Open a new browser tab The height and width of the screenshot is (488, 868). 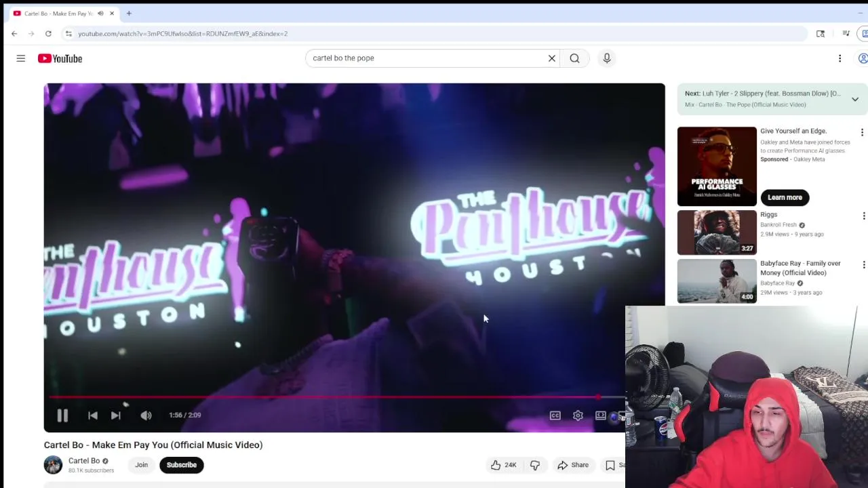[x=129, y=13]
